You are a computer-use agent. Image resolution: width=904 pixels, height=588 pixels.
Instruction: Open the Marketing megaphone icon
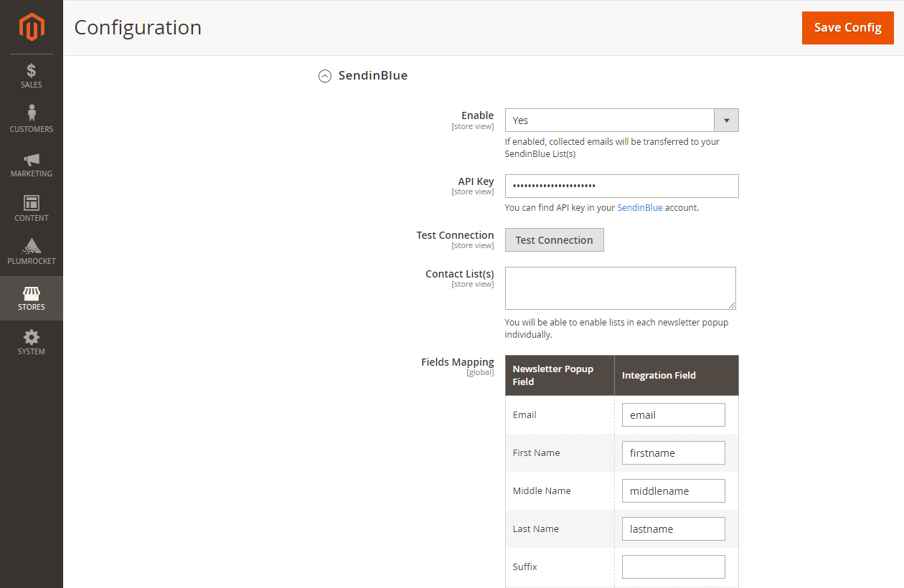[x=32, y=159]
